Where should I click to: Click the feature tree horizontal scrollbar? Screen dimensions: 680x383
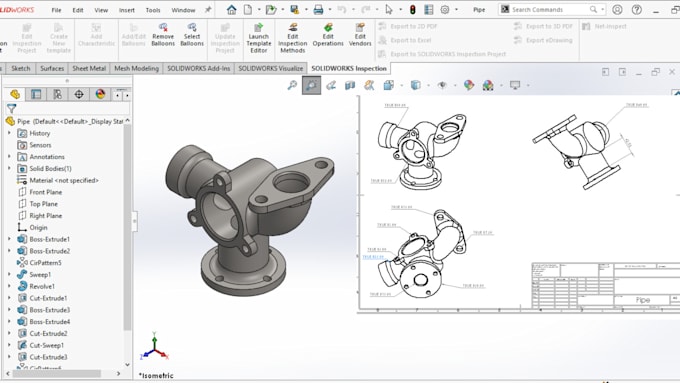57,373
